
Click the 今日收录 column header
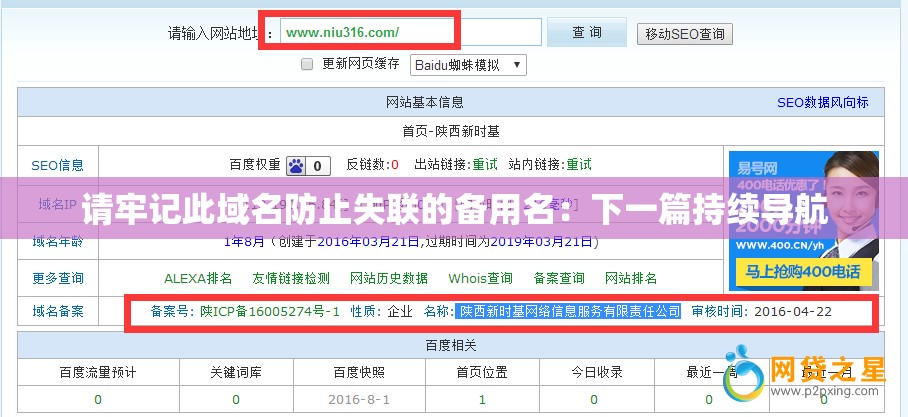pyautogui.click(x=596, y=372)
